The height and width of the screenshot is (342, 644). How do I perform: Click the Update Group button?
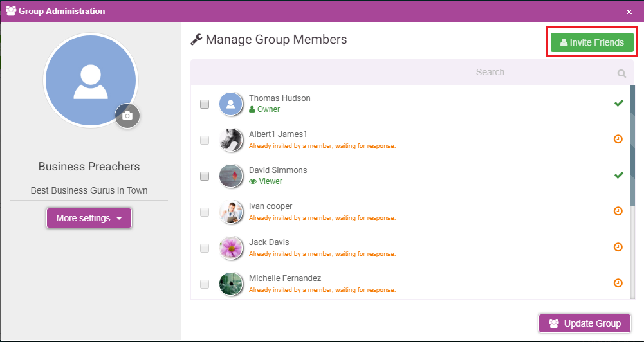[585, 323]
